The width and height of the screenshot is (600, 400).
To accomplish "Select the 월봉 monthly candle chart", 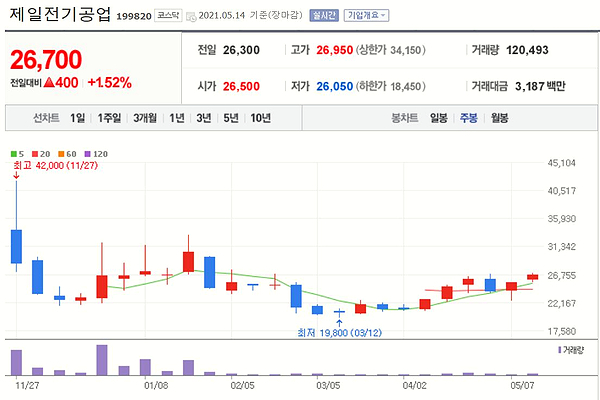I will [500, 118].
